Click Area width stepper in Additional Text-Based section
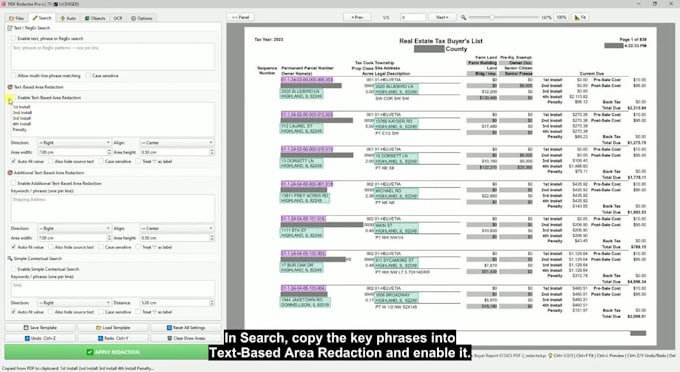680x372 pixels. tap(109, 238)
